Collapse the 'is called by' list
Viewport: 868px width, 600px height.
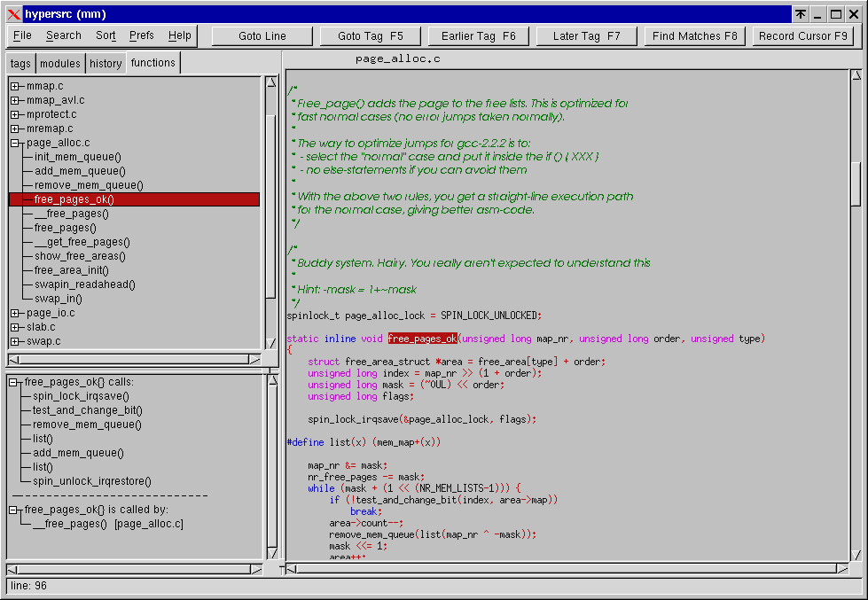tap(13, 510)
